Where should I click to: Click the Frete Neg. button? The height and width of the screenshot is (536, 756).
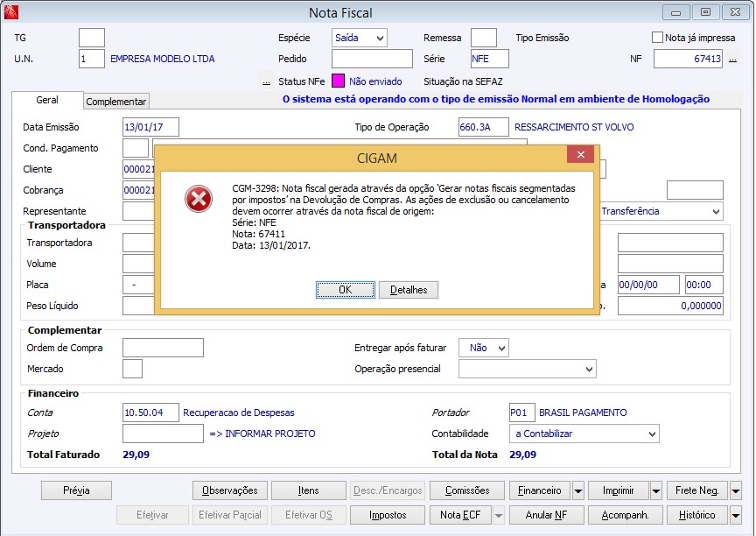coord(697,490)
